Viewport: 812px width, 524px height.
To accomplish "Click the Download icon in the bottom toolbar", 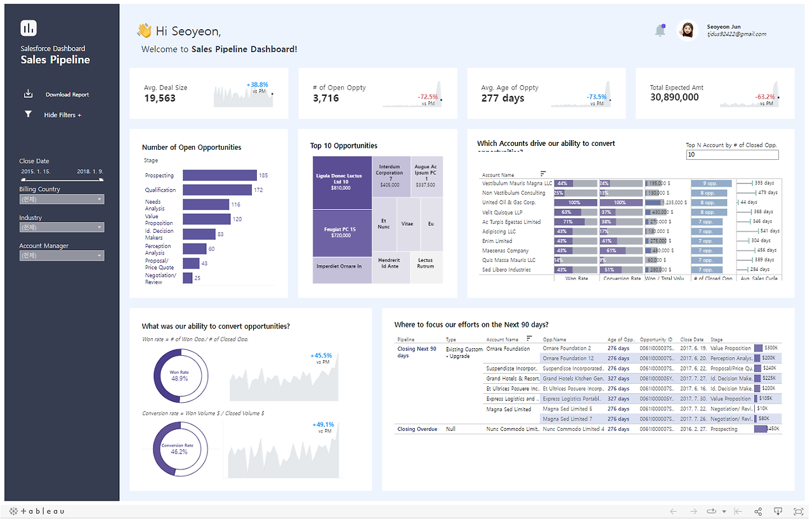I will (778, 511).
